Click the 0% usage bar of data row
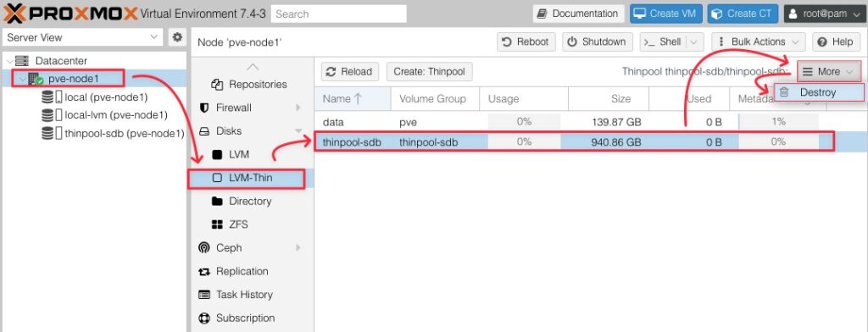Image resolution: width=868 pixels, height=332 pixels. (524, 121)
